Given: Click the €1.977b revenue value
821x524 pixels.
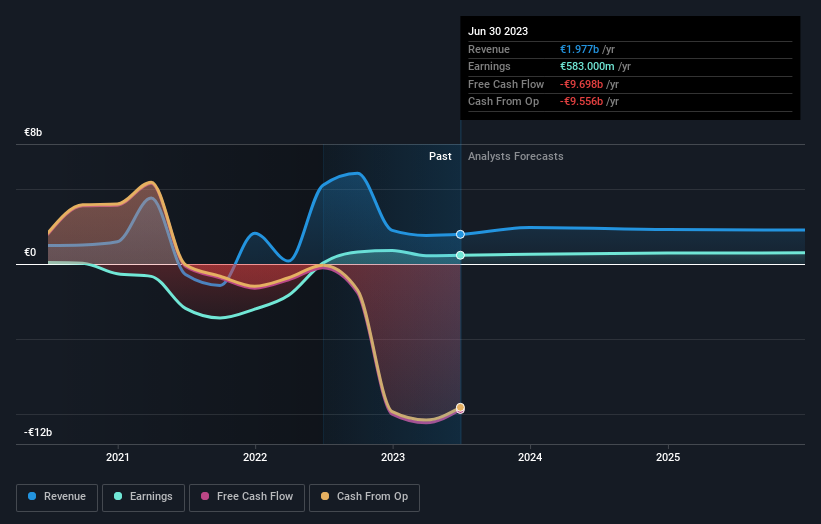Looking at the screenshot, I should (x=579, y=49).
